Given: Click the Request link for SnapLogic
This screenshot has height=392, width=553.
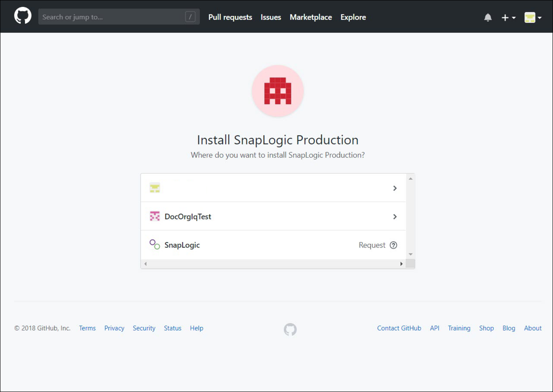Looking at the screenshot, I should click(x=372, y=245).
